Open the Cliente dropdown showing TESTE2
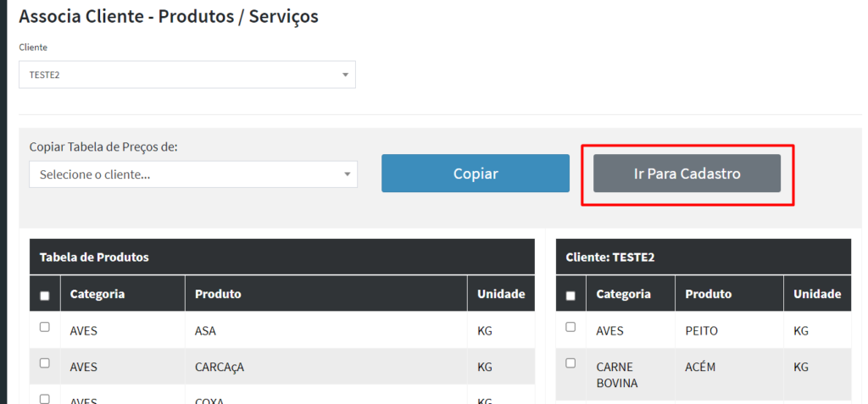 tap(186, 75)
